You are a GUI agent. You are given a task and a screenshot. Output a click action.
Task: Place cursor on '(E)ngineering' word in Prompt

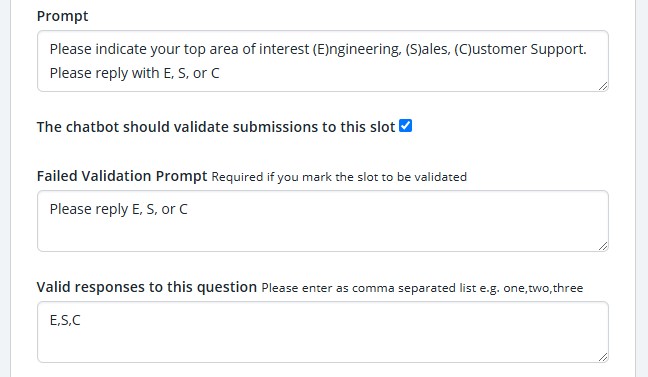click(x=357, y=49)
